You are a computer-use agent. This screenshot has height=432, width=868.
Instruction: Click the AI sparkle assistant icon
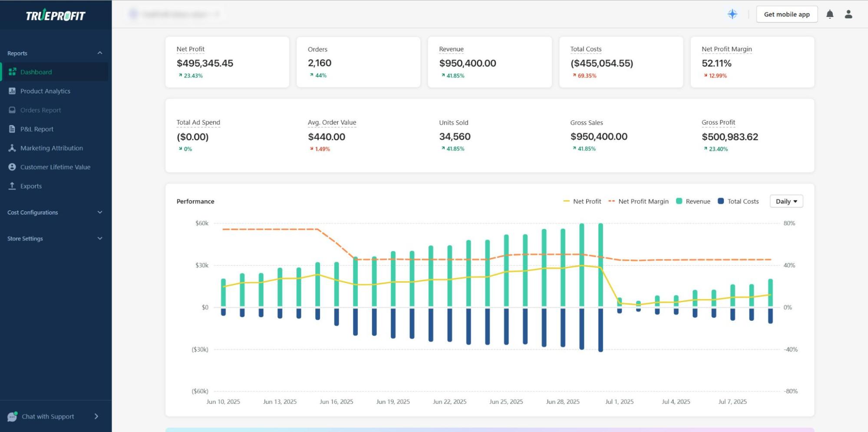click(x=733, y=14)
